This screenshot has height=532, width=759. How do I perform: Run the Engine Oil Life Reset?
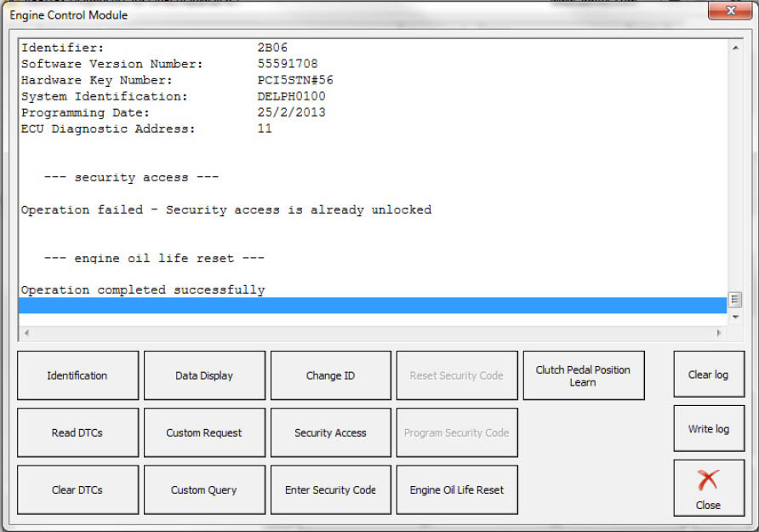coord(457,489)
